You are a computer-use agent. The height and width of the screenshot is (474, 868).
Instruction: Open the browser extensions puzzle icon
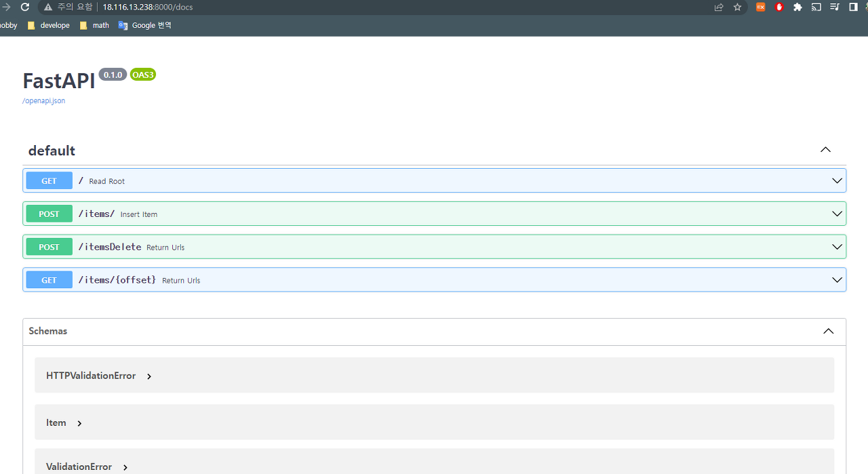click(797, 7)
